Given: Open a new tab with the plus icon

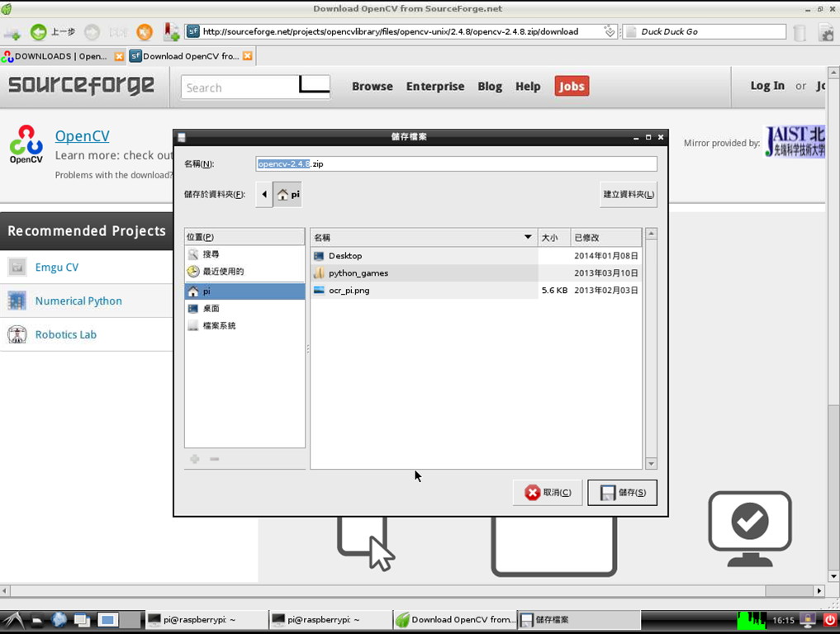Looking at the screenshot, I should tap(12, 33).
